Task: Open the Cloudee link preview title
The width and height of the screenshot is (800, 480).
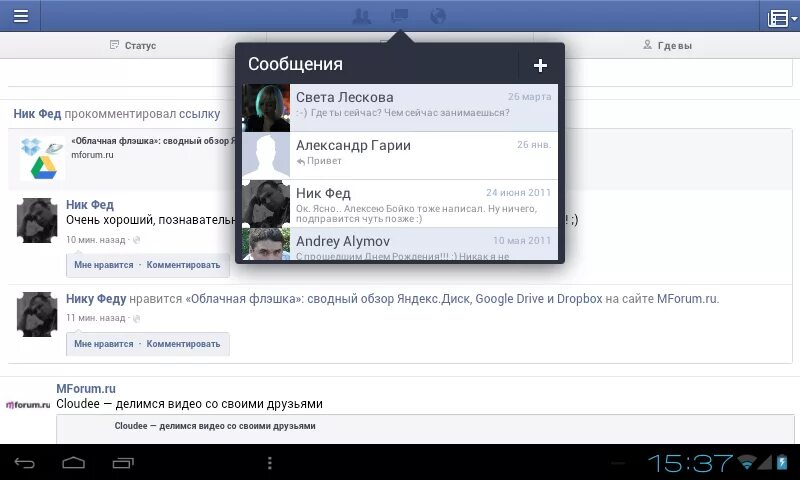Action: pos(215,426)
